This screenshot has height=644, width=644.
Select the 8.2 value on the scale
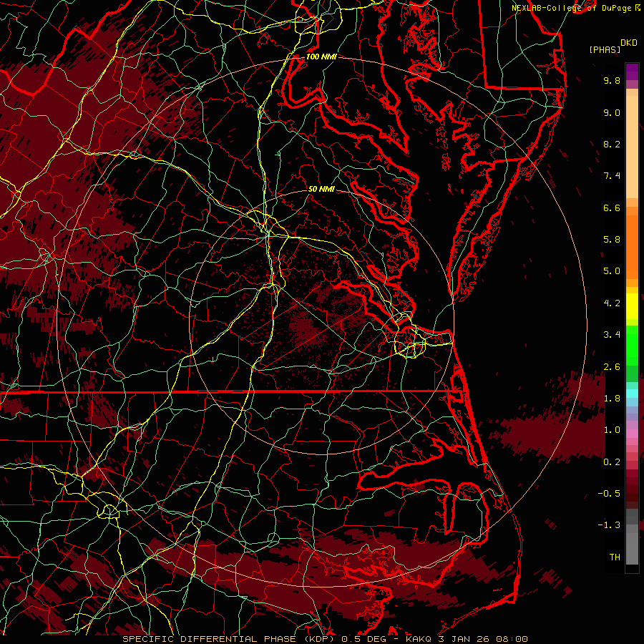(612, 144)
